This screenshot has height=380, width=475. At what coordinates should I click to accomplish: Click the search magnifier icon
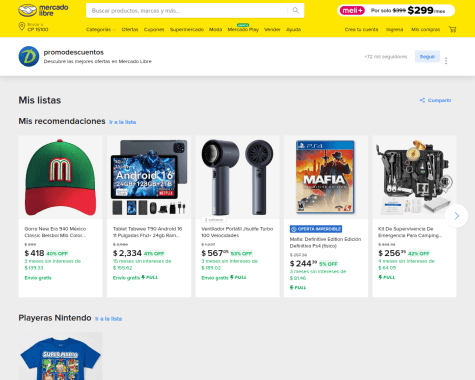coord(296,11)
